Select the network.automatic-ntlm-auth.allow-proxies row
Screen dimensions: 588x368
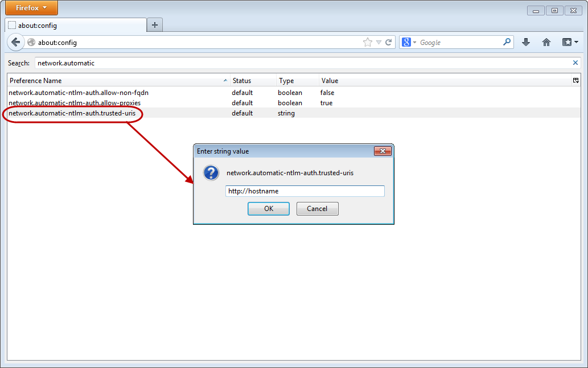[x=114, y=102]
